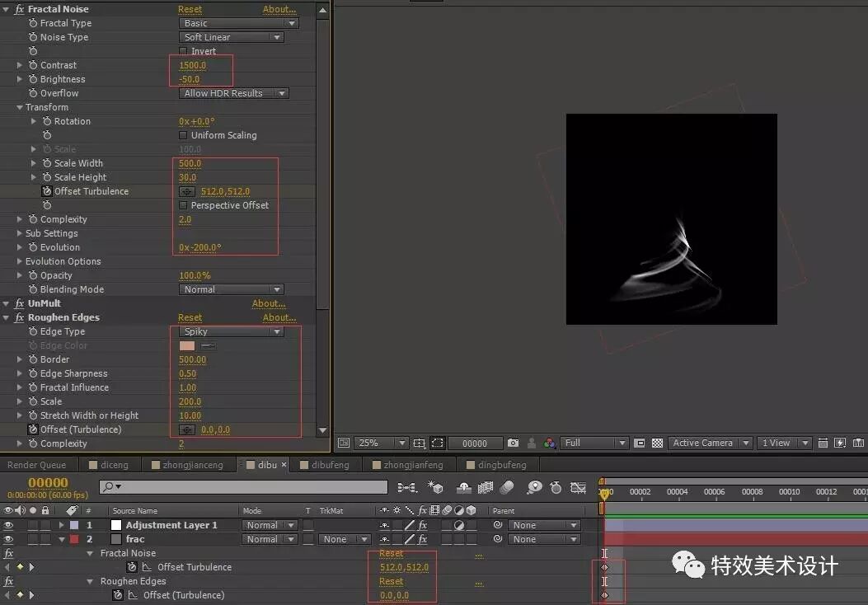Switch to the zhongjianfeng composition tab
The image size is (868, 605).
409,465
